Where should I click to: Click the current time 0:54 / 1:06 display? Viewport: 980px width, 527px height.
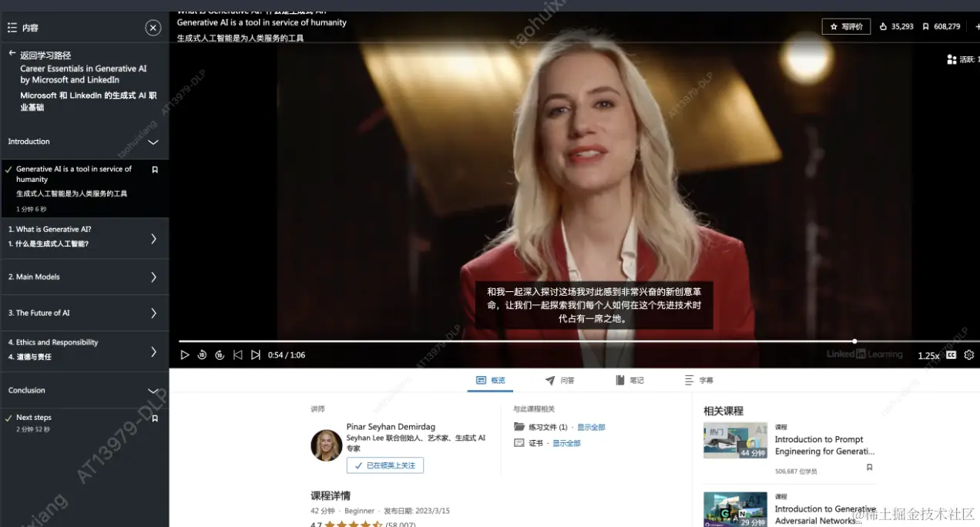pyautogui.click(x=287, y=355)
